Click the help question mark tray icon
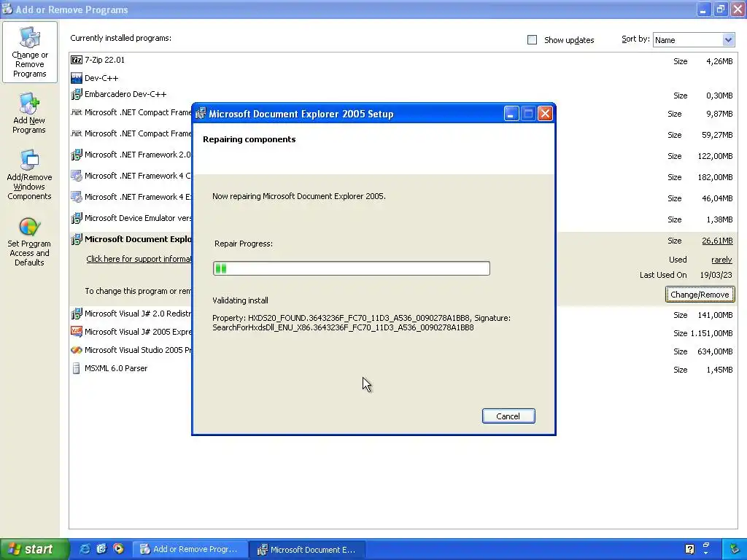747x560 pixels. (x=689, y=549)
